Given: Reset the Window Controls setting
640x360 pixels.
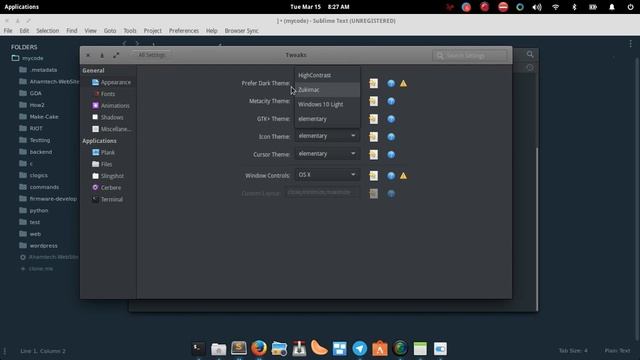Looking at the screenshot, I should pos(373,176).
